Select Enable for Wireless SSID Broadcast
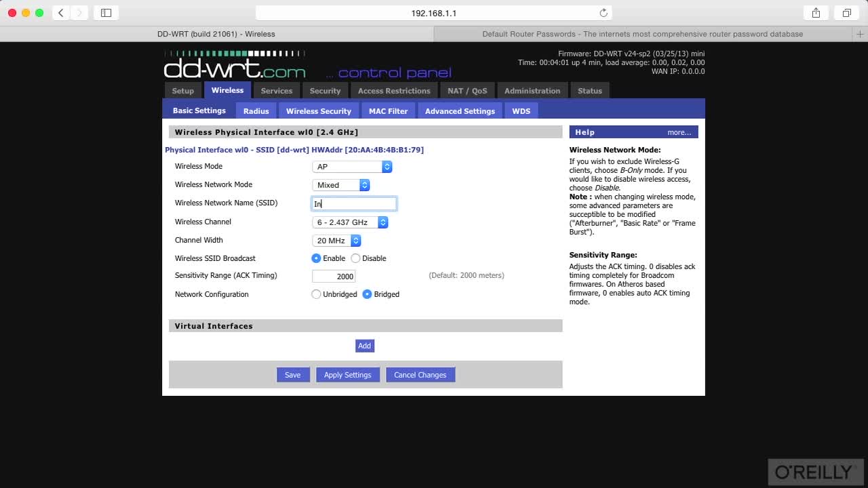The image size is (868, 488). (x=316, y=258)
